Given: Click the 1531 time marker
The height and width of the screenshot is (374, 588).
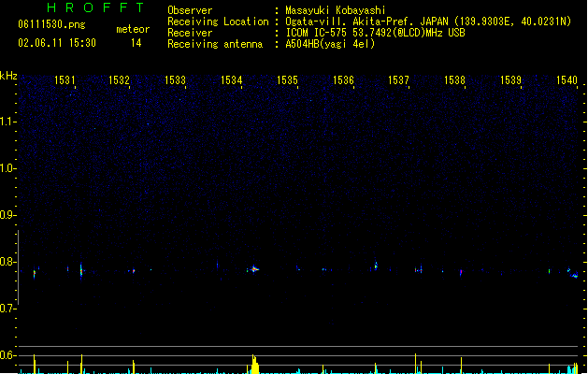Looking at the screenshot, I should coord(65,80).
